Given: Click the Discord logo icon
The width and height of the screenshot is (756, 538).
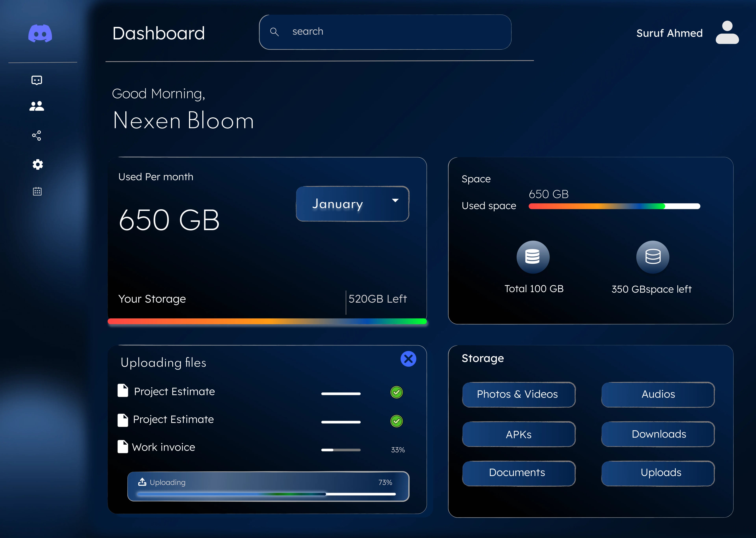Looking at the screenshot, I should point(40,33).
